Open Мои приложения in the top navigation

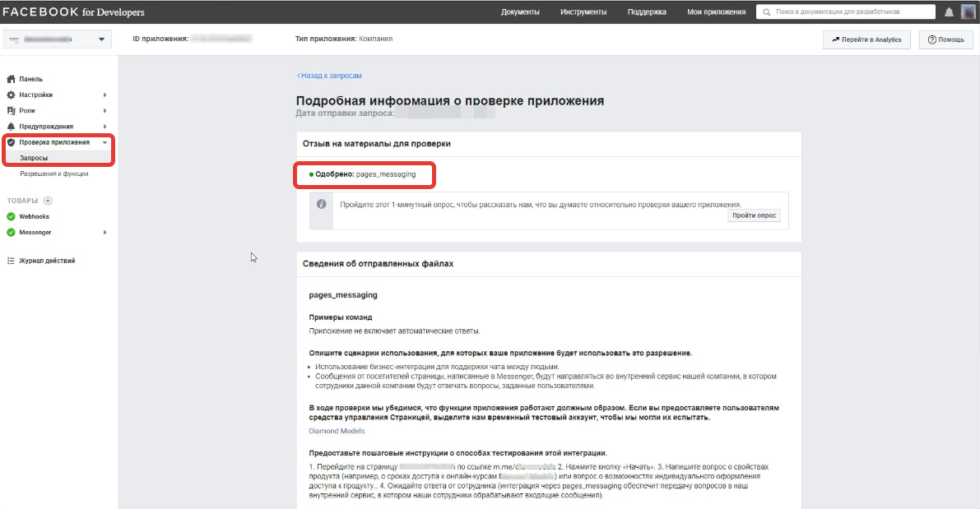(716, 12)
